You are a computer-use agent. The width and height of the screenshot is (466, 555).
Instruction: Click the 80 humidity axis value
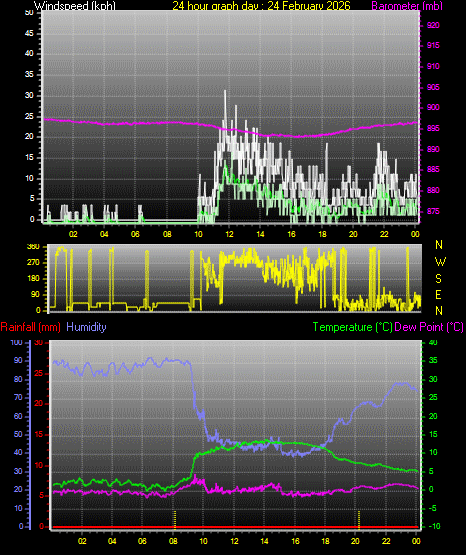click(x=18, y=379)
